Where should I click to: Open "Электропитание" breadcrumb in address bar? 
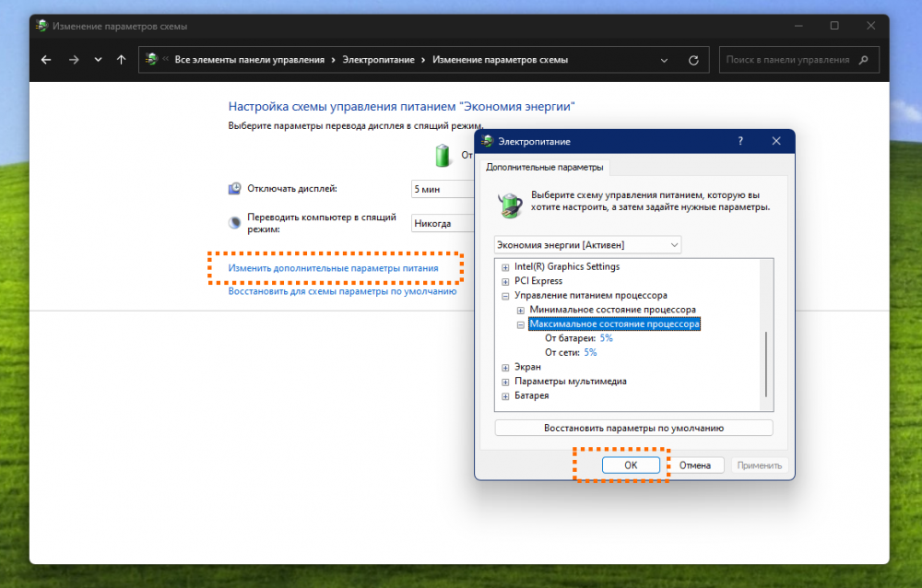click(x=378, y=60)
